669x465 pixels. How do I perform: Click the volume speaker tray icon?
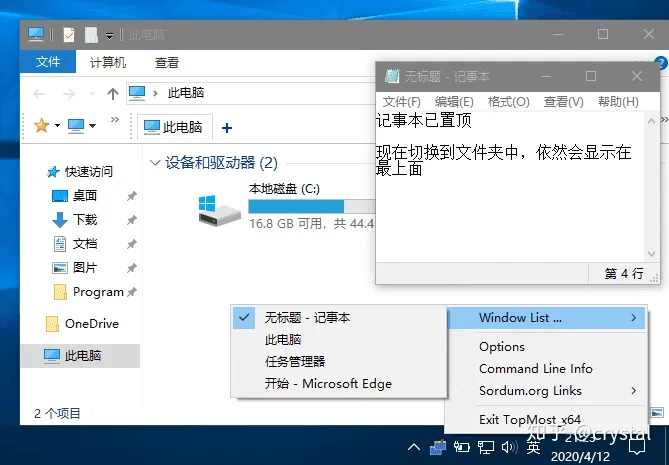point(509,447)
